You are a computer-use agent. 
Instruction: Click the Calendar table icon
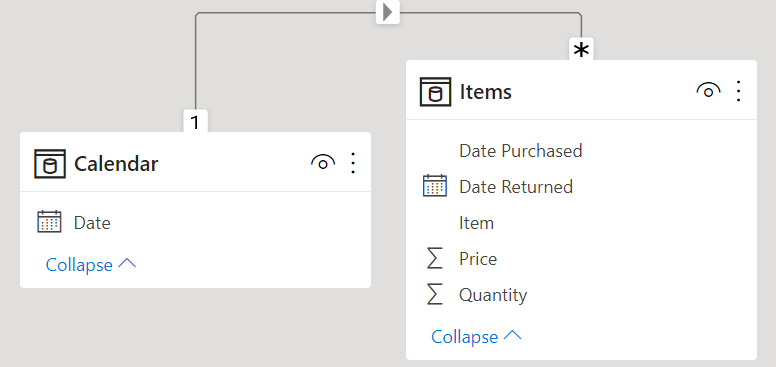(50, 164)
